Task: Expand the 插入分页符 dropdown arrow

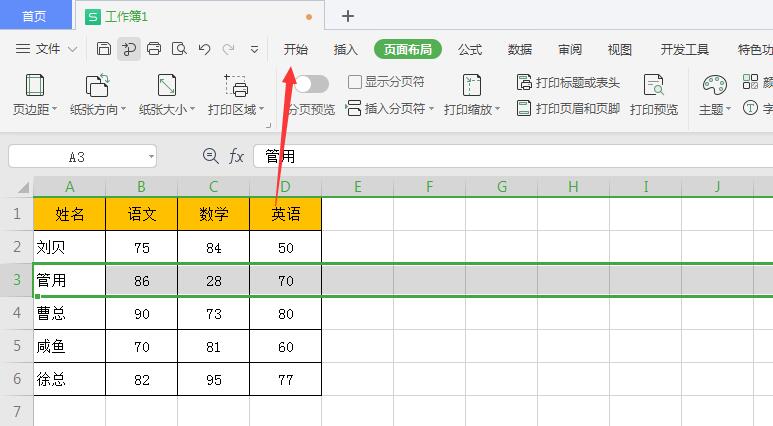Action: pyautogui.click(x=431, y=108)
